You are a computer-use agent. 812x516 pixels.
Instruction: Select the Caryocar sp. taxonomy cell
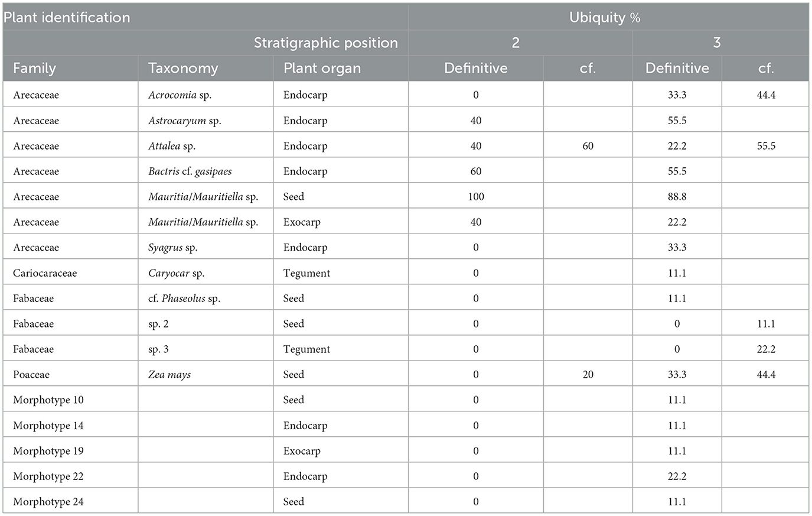176,273
